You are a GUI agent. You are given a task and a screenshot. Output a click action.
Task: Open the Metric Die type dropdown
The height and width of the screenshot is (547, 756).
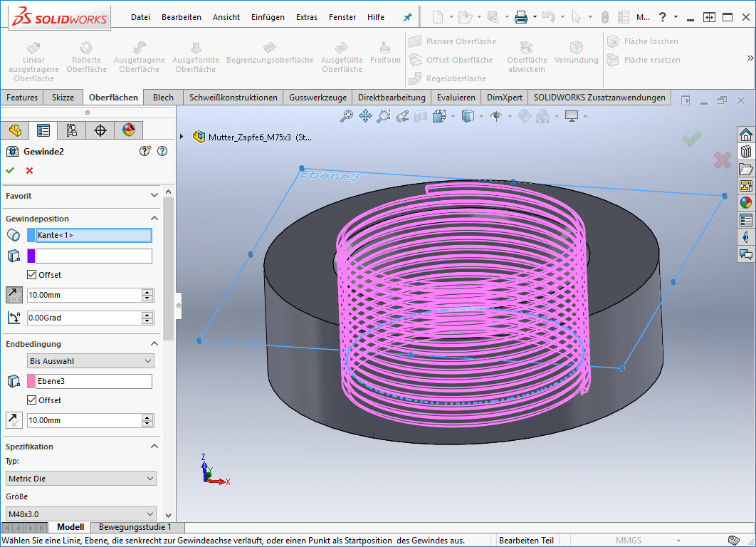[x=81, y=479]
